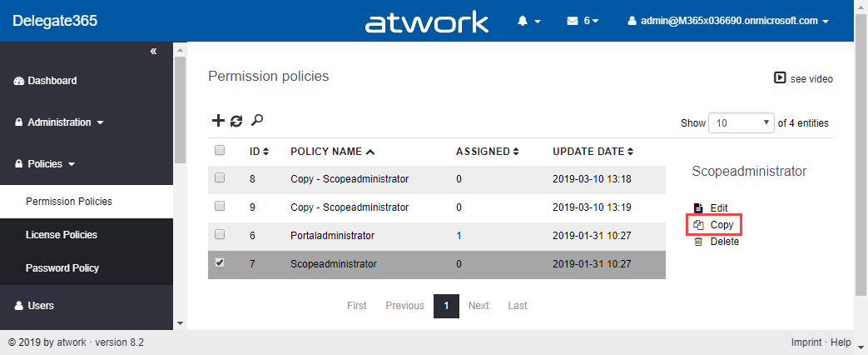The height and width of the screenshot is (355, 868).
Task: Open the Imprint footer link
Action: tap(807, 342)
